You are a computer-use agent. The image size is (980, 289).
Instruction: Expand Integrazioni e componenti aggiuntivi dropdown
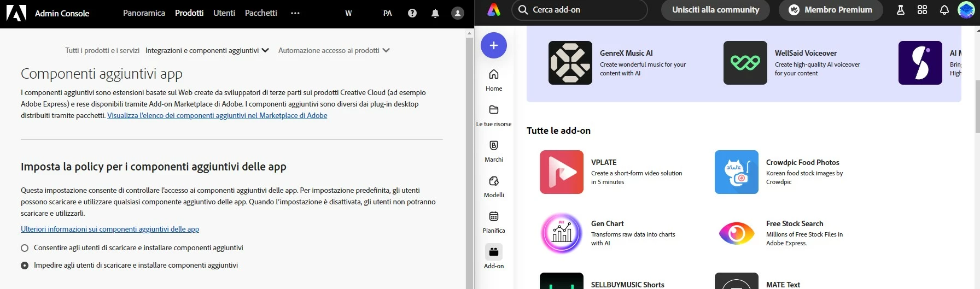click(x=207, y=50)
